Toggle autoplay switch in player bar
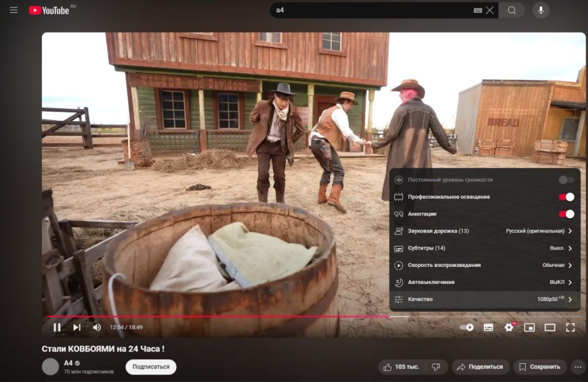 coord(467,327)
